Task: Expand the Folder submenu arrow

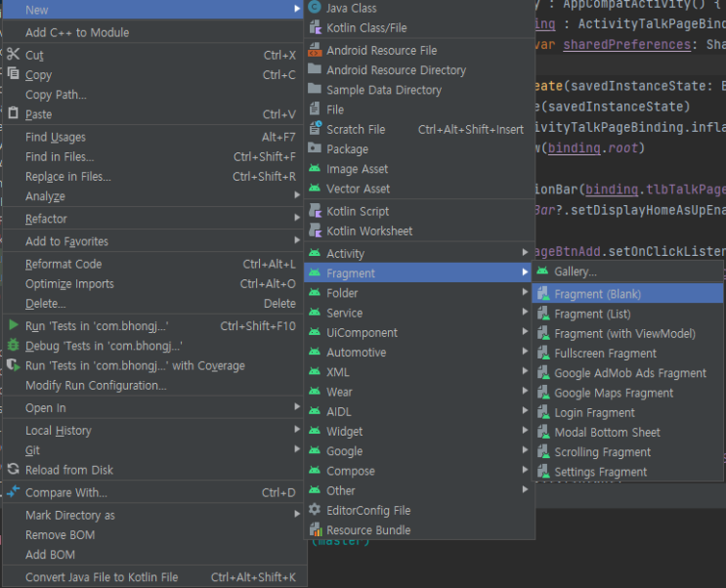Action: (525, 292)
